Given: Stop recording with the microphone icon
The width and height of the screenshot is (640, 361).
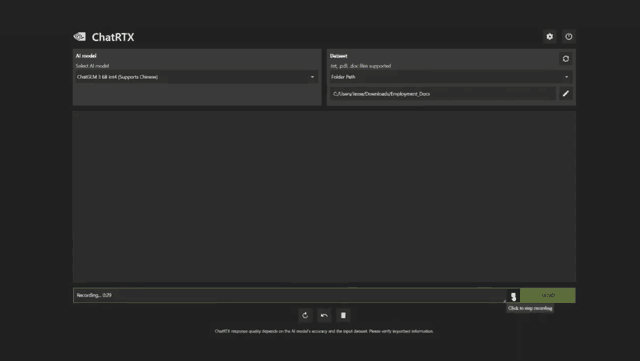Looking at the screenshot, I should click(x=513, y=296).
